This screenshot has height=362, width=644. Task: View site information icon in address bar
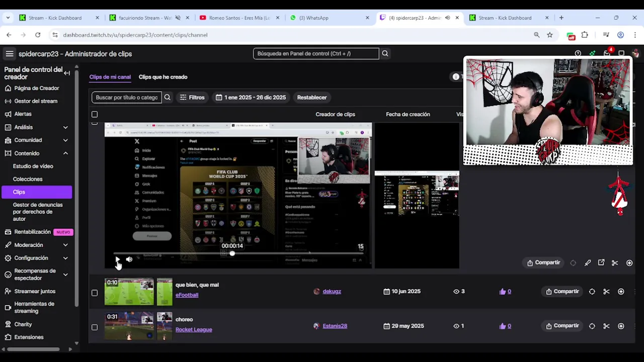click(55, 35)
